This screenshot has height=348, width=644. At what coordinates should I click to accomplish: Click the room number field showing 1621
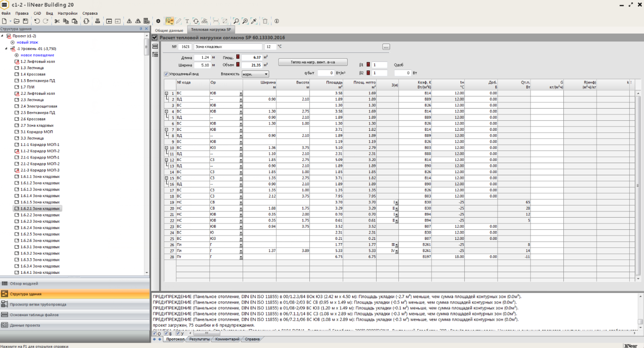click(186, 46)
